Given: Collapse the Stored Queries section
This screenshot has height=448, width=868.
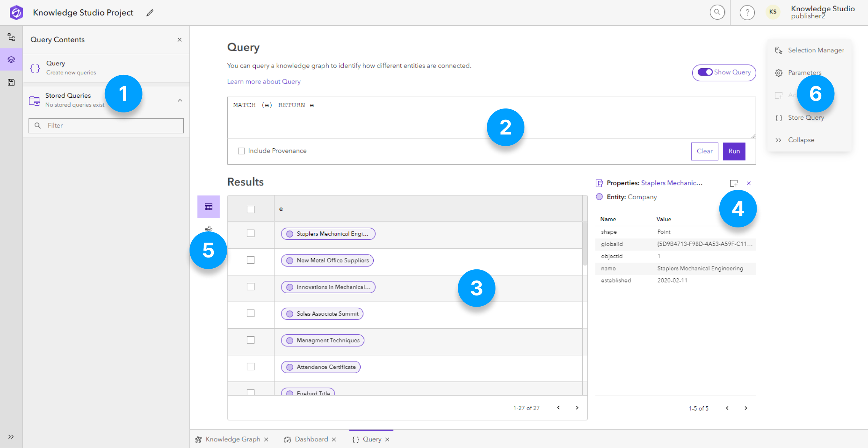Looking at the screenshot, I should coord(180,100).
